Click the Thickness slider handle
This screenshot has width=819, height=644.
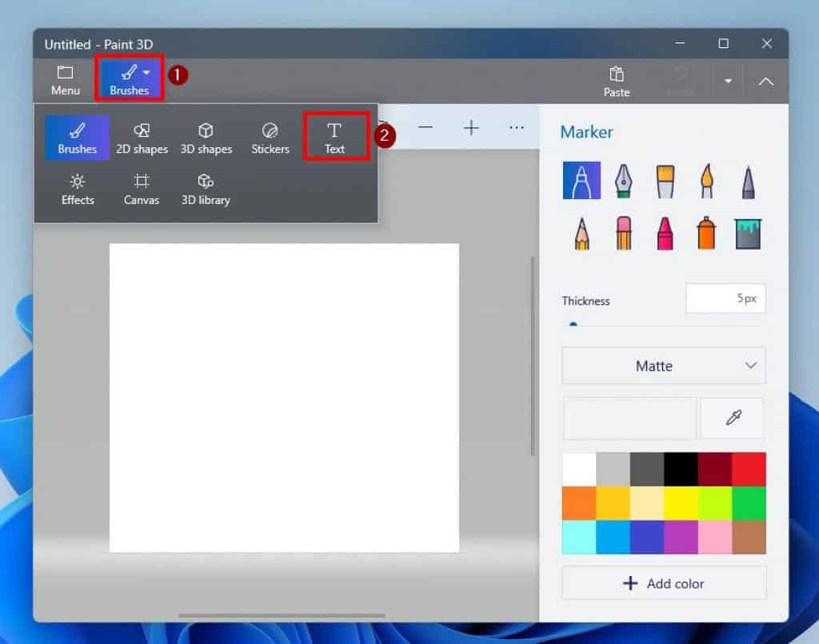[573, 324]
